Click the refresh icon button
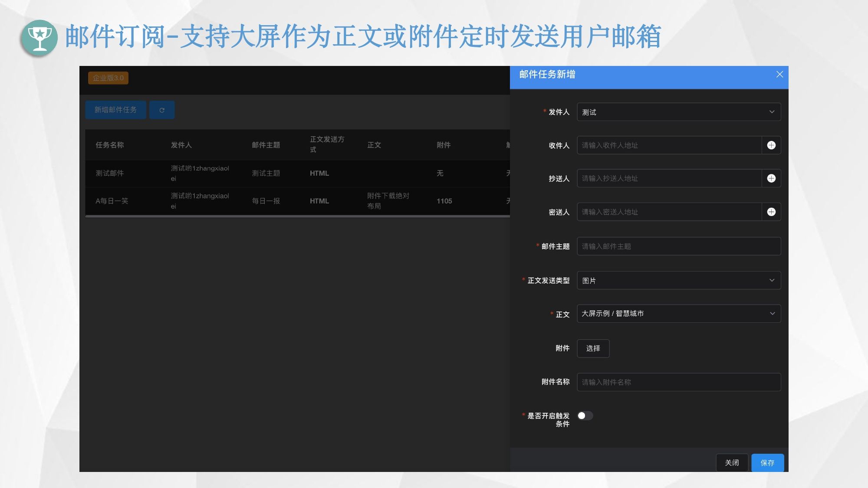This screenshot has width=868, height=488. click(x=162, y=110)
